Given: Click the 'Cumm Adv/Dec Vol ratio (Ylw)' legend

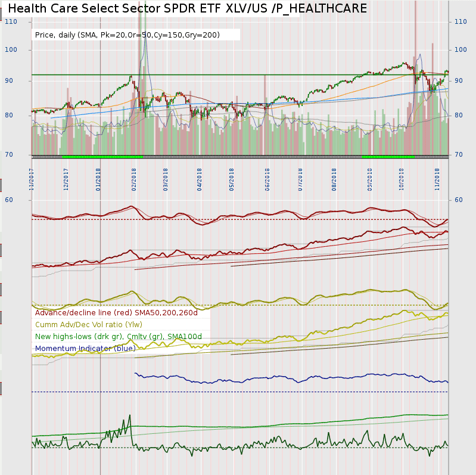Looking at the screenshot, I should click(x=89, y=325).
